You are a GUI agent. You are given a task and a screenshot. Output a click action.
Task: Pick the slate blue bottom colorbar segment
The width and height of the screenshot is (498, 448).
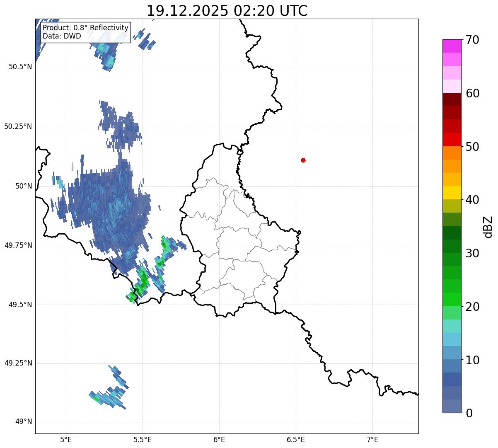(452, 406)
